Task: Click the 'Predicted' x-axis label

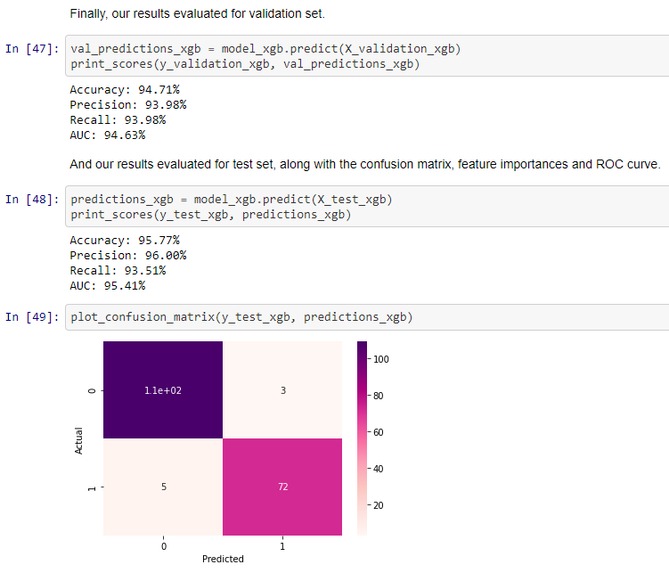Action: pyautogui.click(x=222, y=559)
